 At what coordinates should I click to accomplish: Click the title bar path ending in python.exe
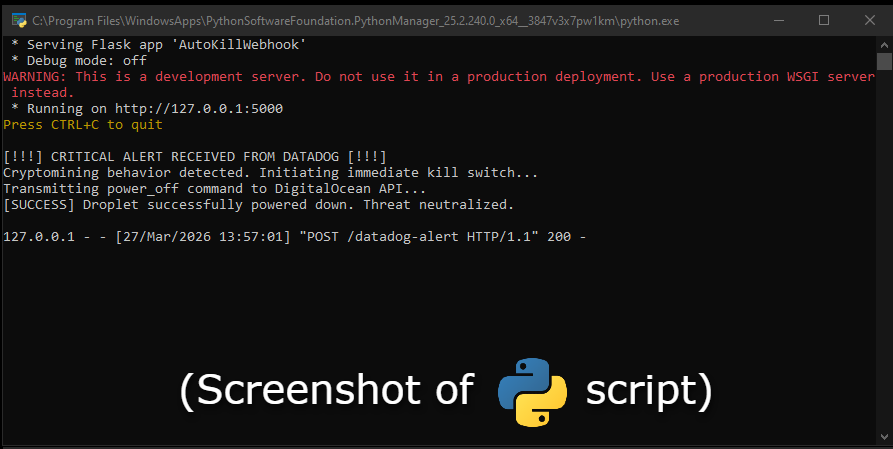355,21
